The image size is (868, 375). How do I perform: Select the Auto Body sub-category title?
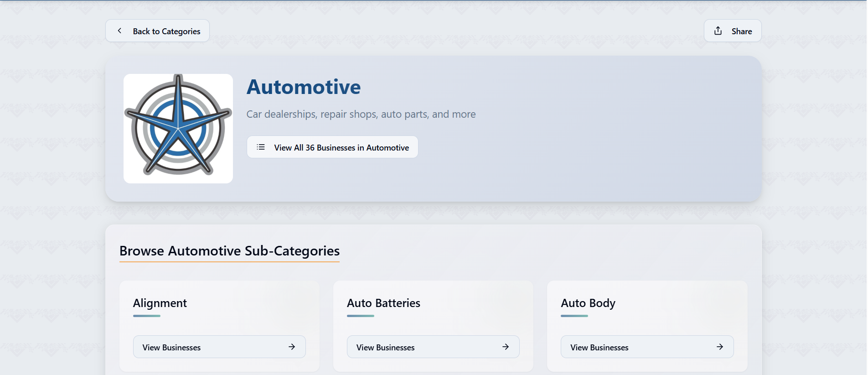[x=588, y=303]
